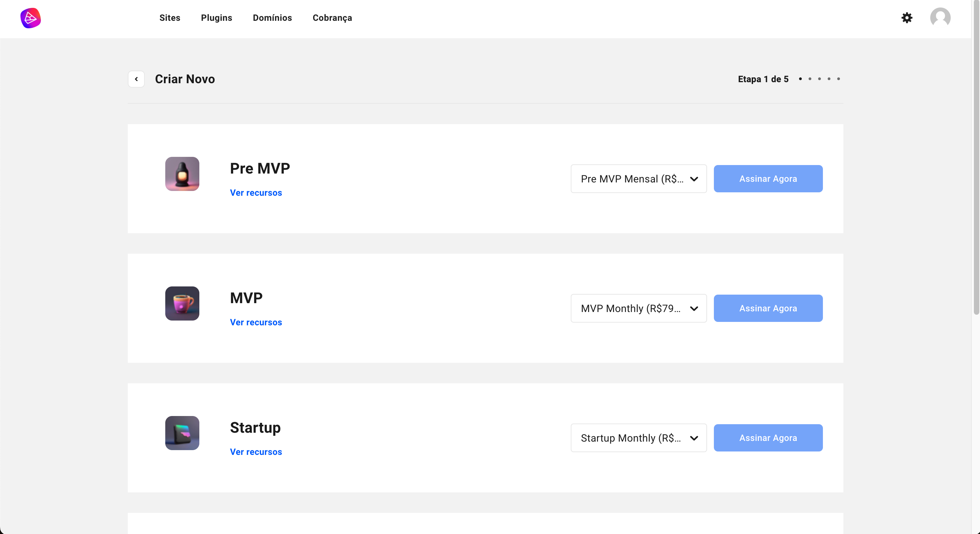The width and height of the screenshot is (980, 534).
Task: Open Ver recursos under the Startup plan
Action: (x=256, y=452)
